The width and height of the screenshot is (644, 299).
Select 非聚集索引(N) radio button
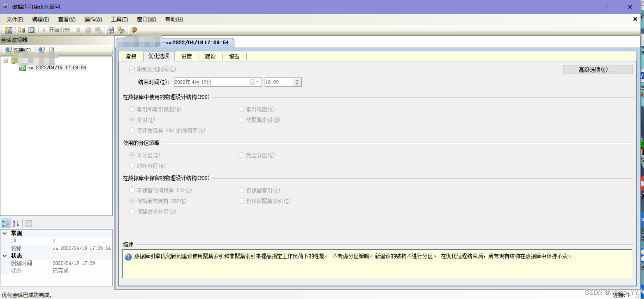pyautogui.click(x=241, y=120)
